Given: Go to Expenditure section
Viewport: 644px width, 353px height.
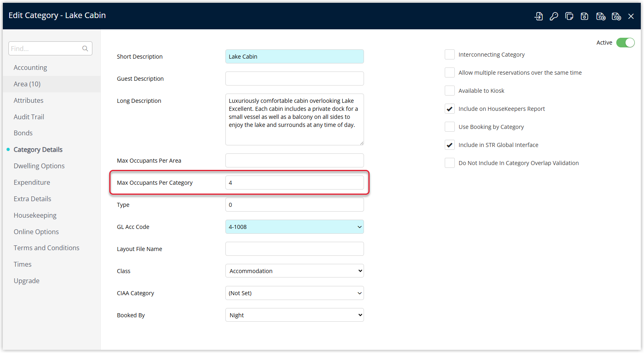Looking at the screenshot, I should pos(32,182).
